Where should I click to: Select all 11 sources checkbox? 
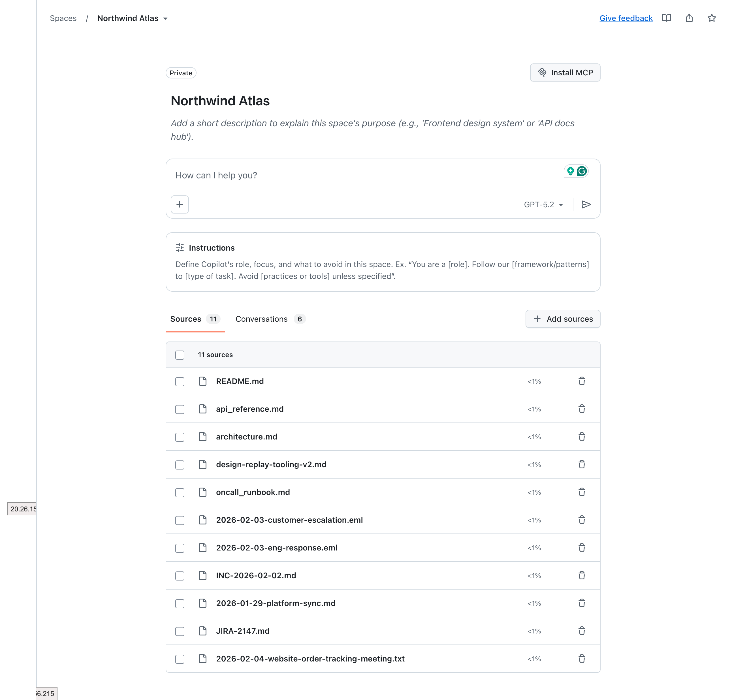(x=180, y=355)
